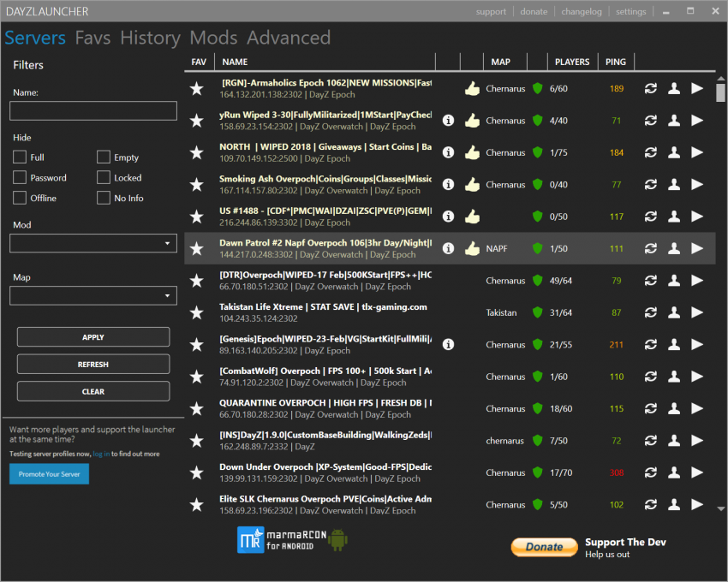Star the Elite SLK Chernarus Overpoch server
Image resolution: width=728 pixels, height=582 pixels.
197,505
